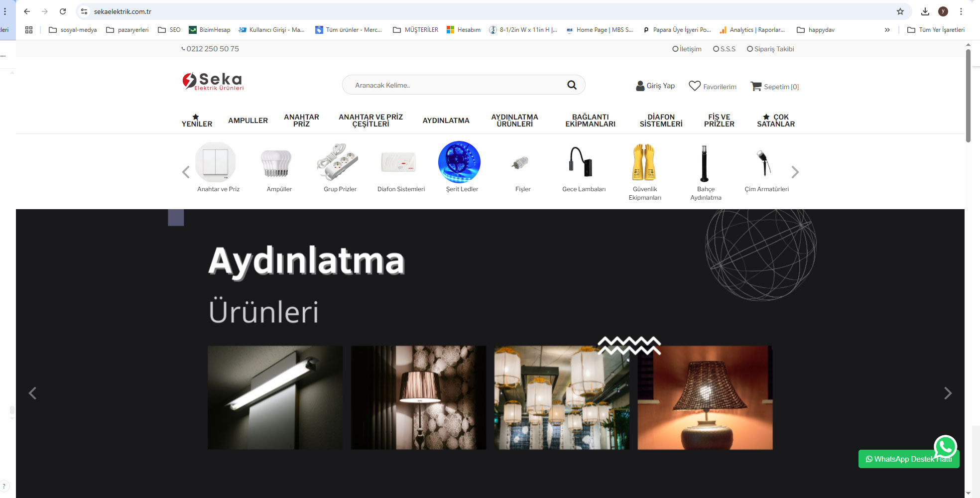The height and width of the screenshot is (498, 980).
Task: Open the AYDINLATMA menu item
Action: [x=446, y=121]
